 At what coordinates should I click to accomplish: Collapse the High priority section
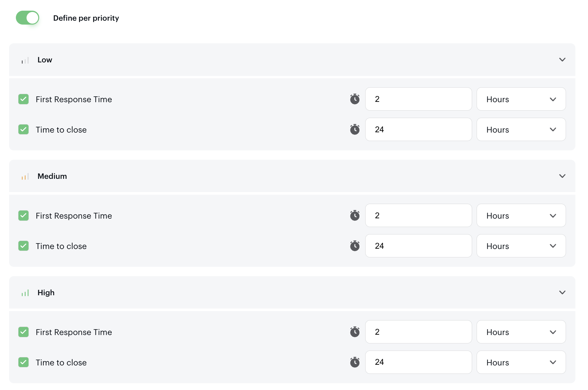click(x=562, y=293)
